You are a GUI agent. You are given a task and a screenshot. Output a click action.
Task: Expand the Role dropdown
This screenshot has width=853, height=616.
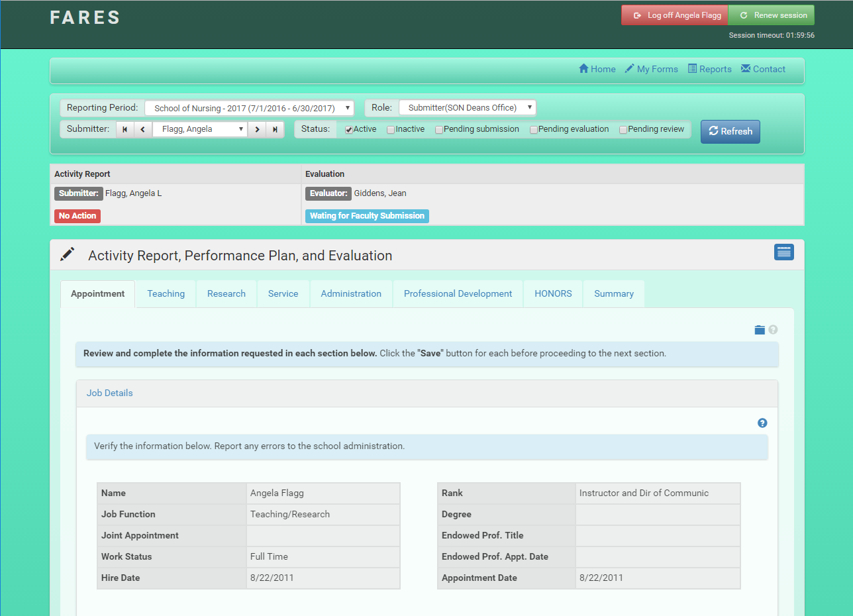tap(467, 107)
